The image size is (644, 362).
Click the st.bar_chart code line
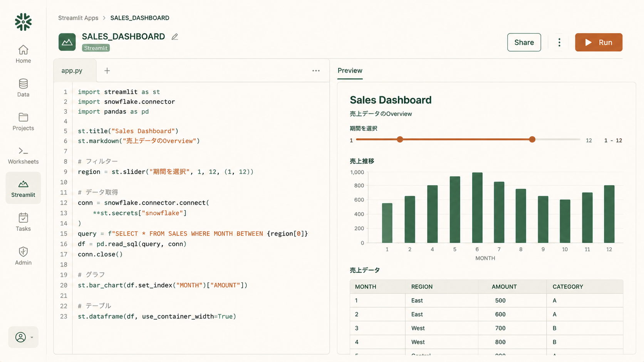[163, 285]
